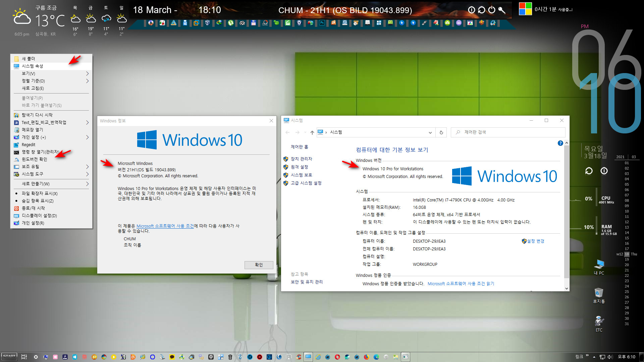Viewport: 644px width, 362px height.
Task: Click the refresh icon below the date widget
Action: tap(589, 171)
